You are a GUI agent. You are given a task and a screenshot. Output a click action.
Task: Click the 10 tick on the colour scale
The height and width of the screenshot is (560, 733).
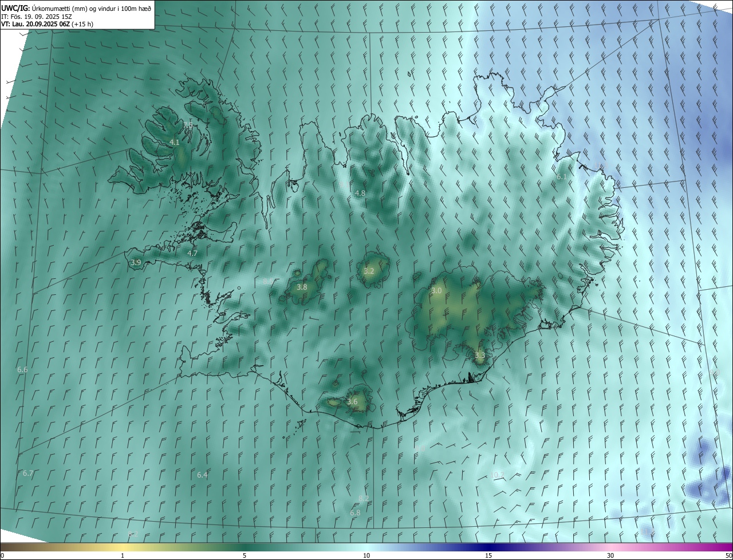click(366, 555)
